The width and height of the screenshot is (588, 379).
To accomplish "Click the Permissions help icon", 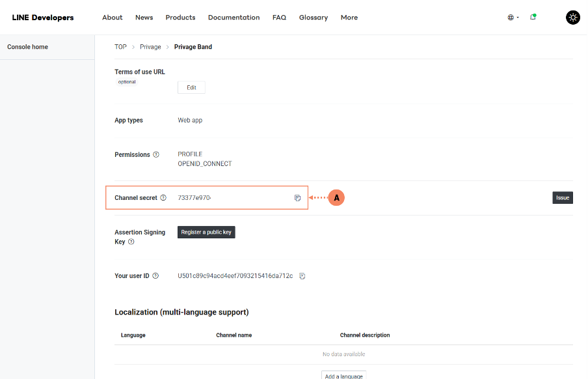I will [156, 155].
